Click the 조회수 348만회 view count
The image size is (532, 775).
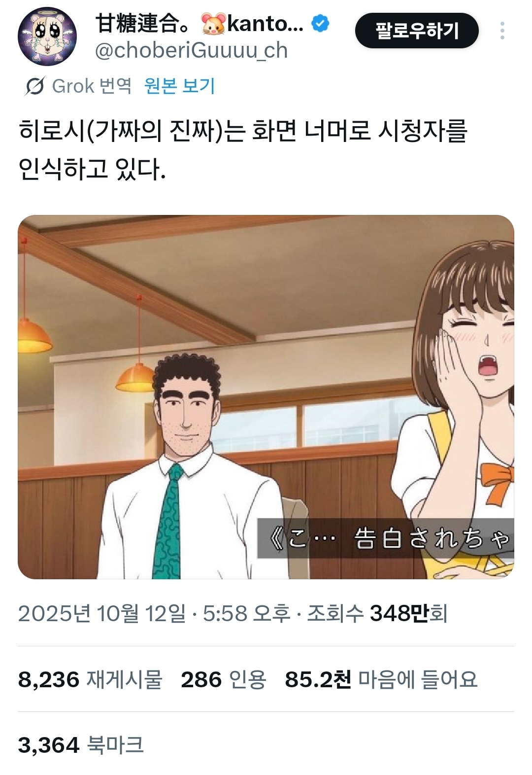[377, 614]
